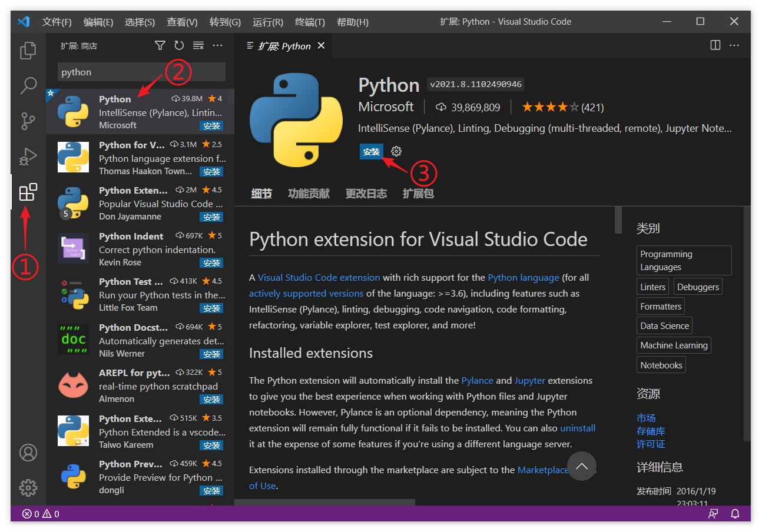Open the extensions panel more actions menu
762x532 pixels.
[x=217, y=45]
